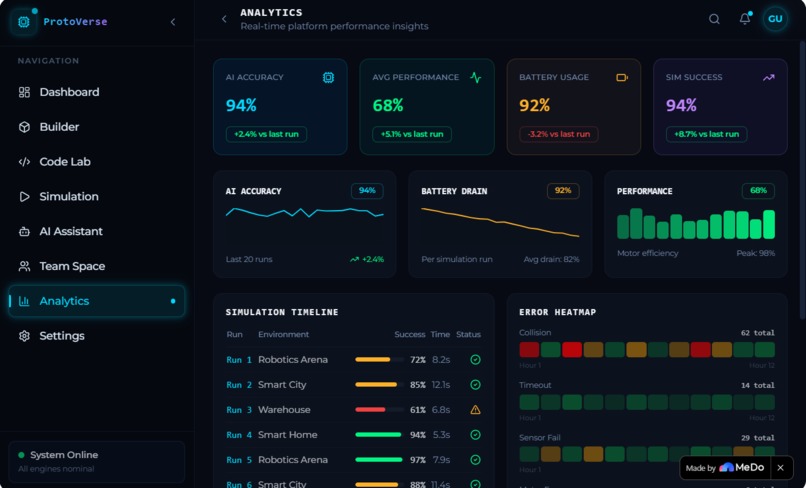This screenshot has width=806, height=488.
Task: Click the battery icon on Battery Usage card
Action: coord(622,78)
